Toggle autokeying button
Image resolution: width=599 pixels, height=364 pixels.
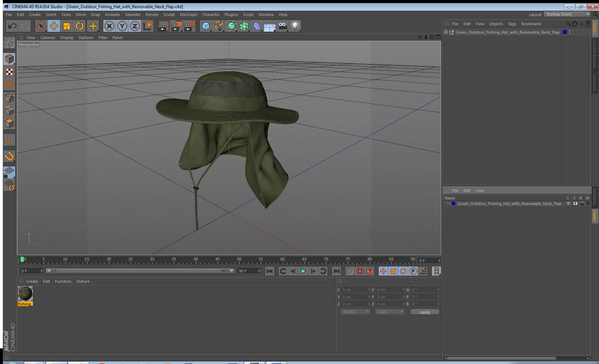coord(360,271)
